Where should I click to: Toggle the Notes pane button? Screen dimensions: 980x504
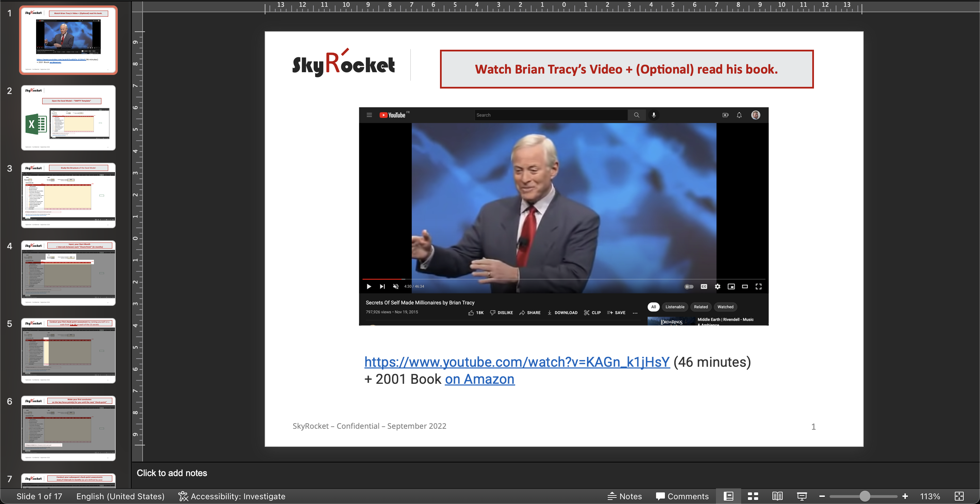click(x=625, y=496)
